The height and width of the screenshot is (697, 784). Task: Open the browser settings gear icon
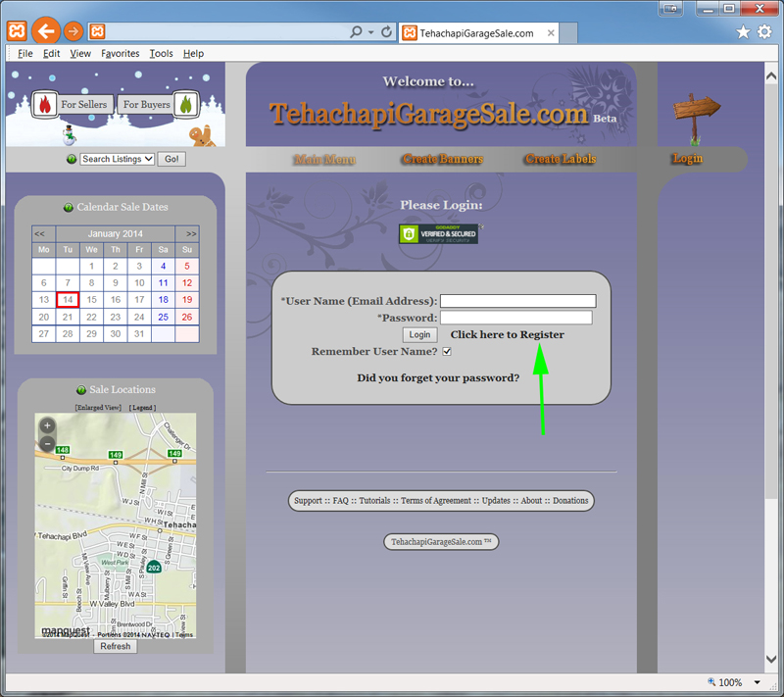click(764, 32)
